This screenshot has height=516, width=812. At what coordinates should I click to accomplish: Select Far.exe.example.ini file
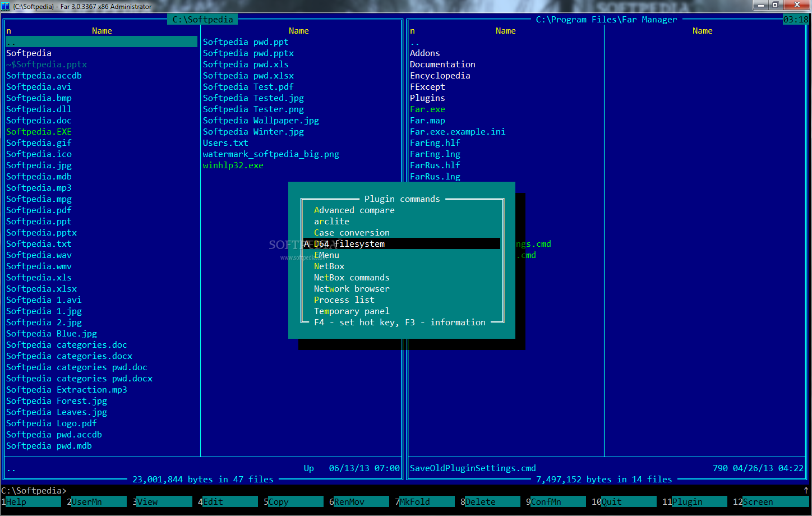(x=458, y=132)
